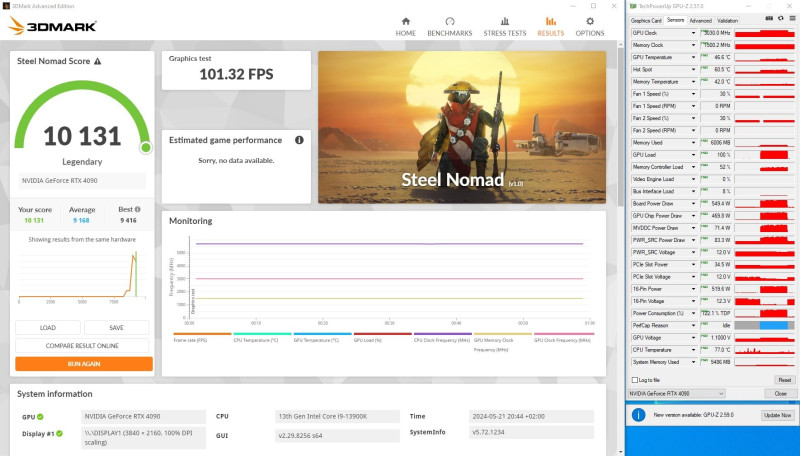The width and height of the screenshot is (800, 456).
Task: Open the BENCHMARKS gauge icon
Action: coord(449,21)
